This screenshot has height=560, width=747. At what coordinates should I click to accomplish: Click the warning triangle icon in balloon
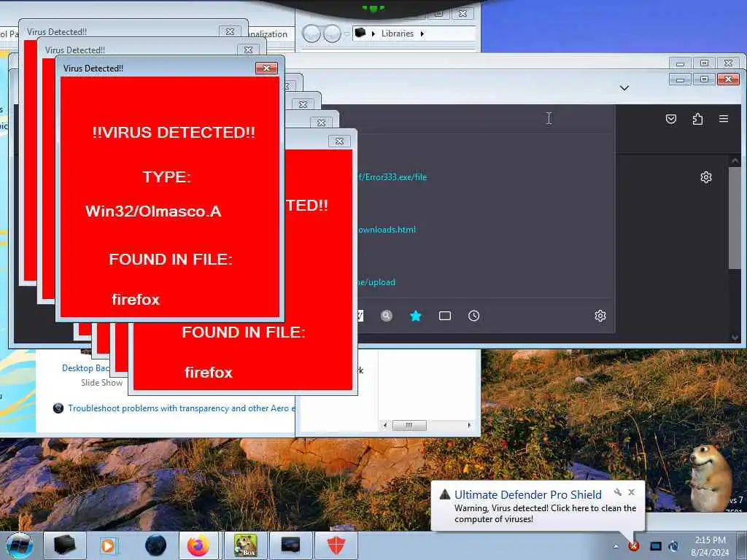pyautogui.click(x=445, y=494)
